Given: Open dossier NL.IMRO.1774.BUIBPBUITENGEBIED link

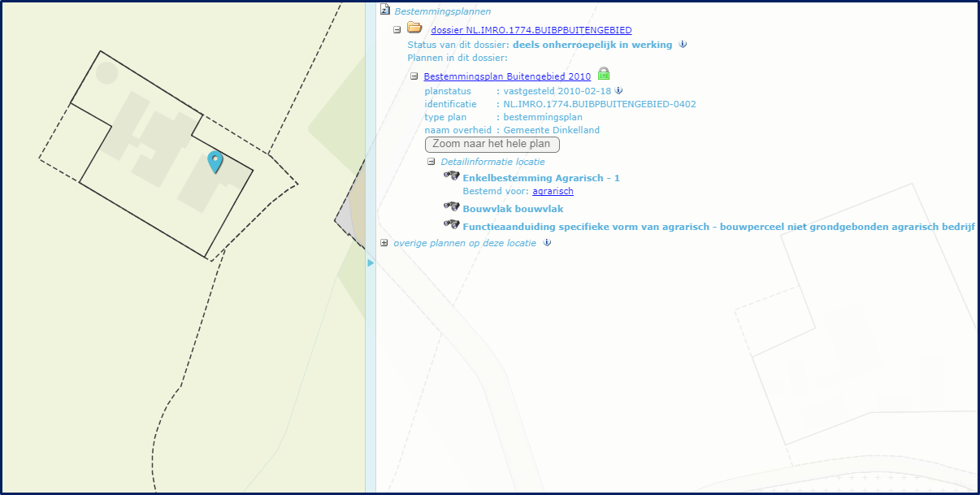Looking at the screenshot, I should click(x=531, y=30).
